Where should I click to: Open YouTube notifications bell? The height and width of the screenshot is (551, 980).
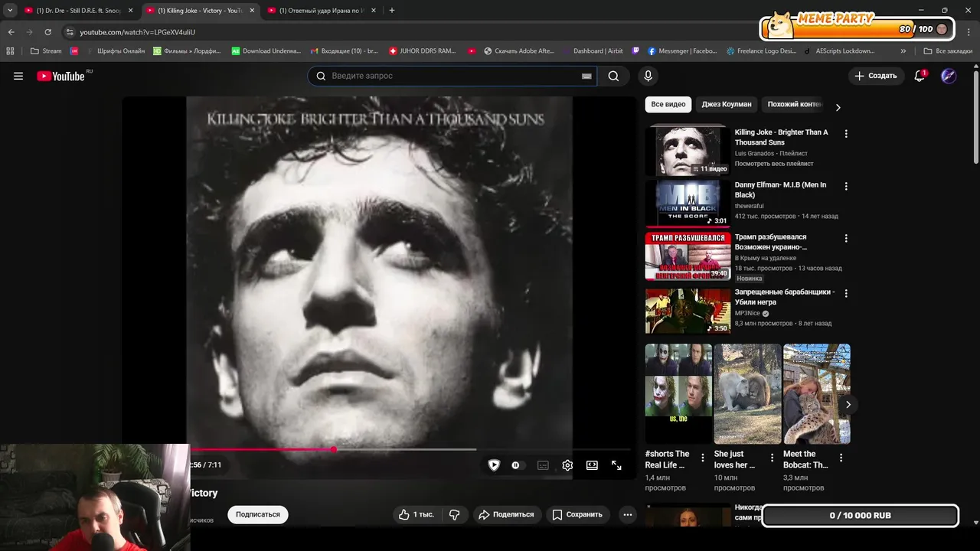[920, 76]
